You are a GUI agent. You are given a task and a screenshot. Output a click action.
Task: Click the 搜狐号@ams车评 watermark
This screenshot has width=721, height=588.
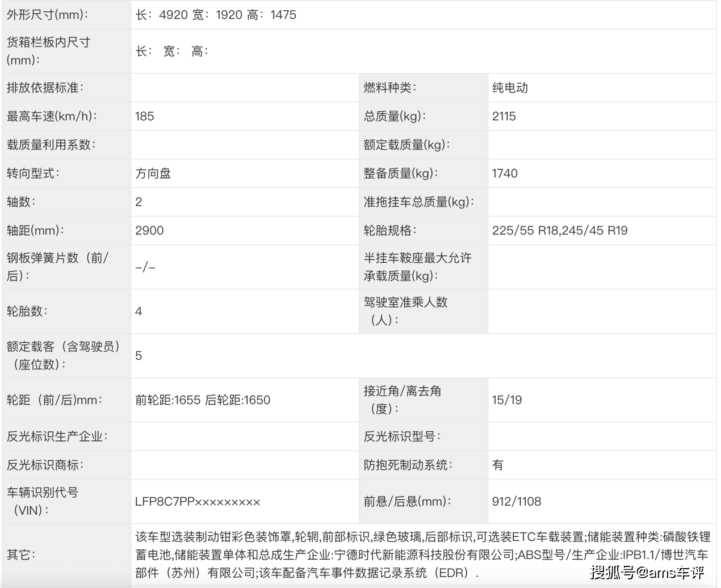(647, 572)
